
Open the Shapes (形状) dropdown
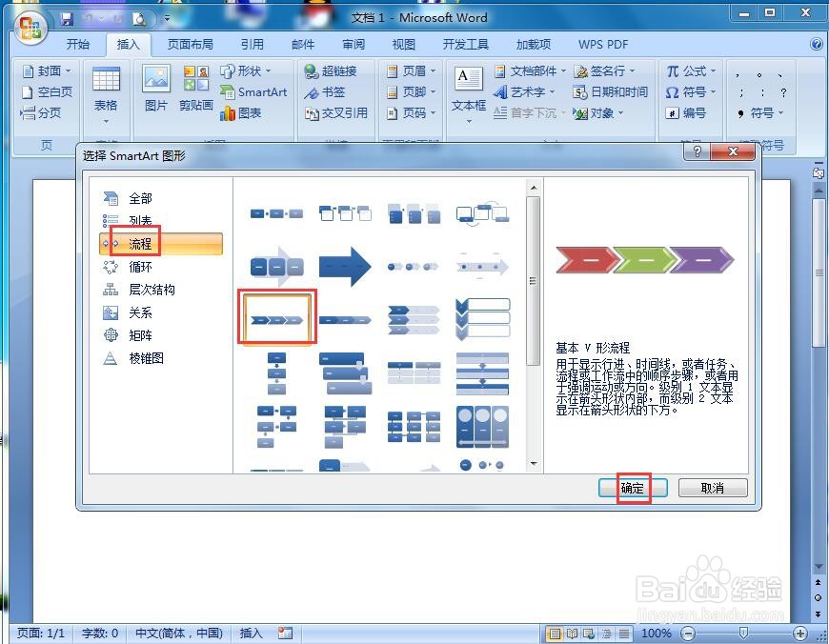[246, 70]
